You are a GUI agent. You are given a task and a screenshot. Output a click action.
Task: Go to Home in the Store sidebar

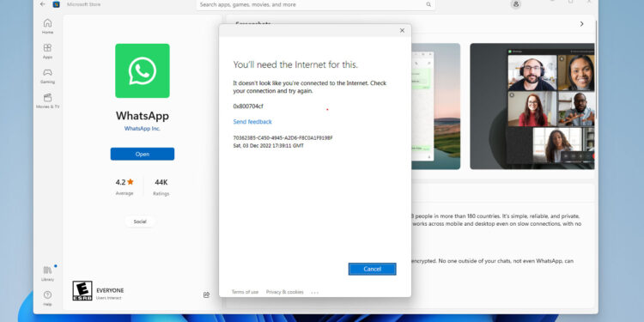47,27
